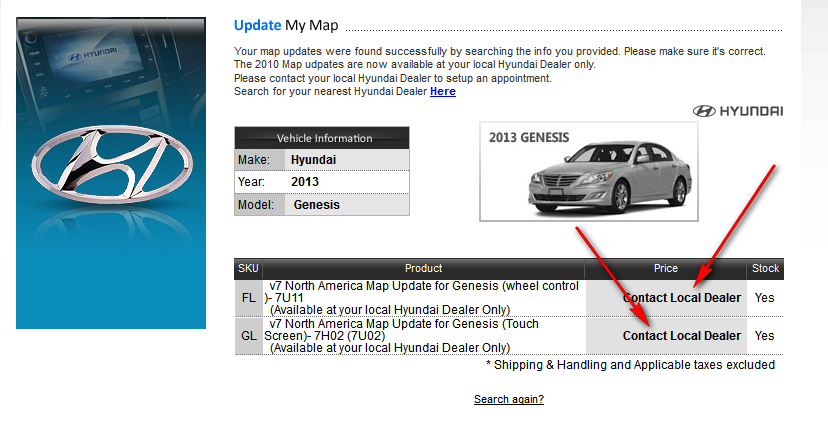This screenshot has height=432, width=828.
Task: Click the 'Update My Map' heading
Action: pyautogui.click(x=286, y=25)
